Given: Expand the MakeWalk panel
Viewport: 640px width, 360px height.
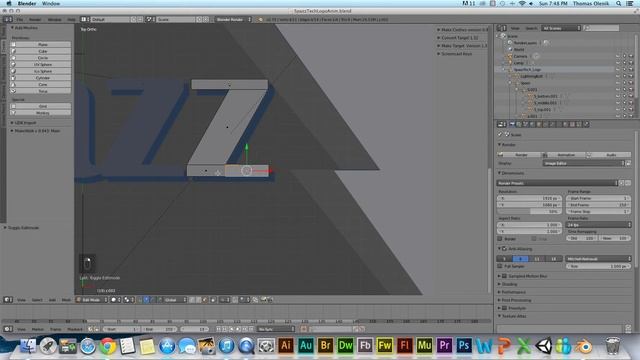Looking at the screenshot, I should (36, 131).
